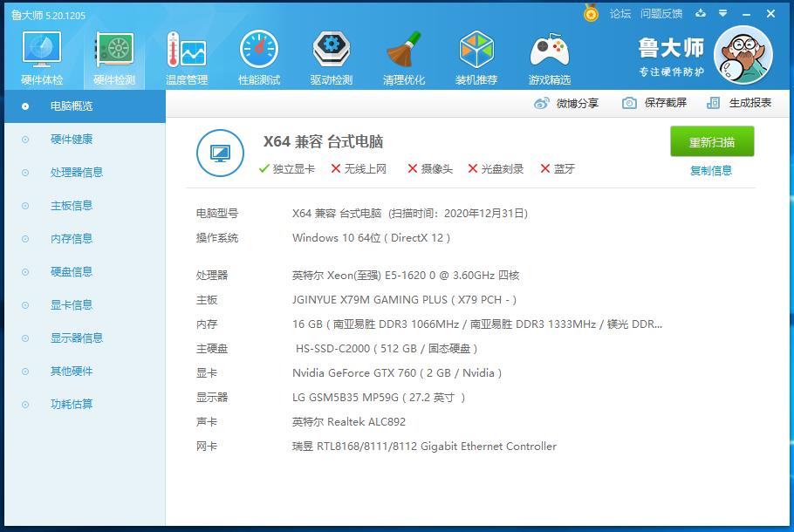Select 功耗估算 in the sidebar
794x532 pixels.
[x=72, y=404]
